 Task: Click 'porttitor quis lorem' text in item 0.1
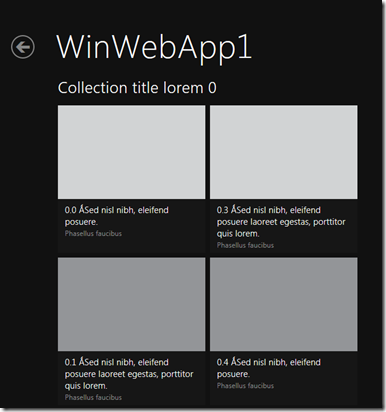129,380
